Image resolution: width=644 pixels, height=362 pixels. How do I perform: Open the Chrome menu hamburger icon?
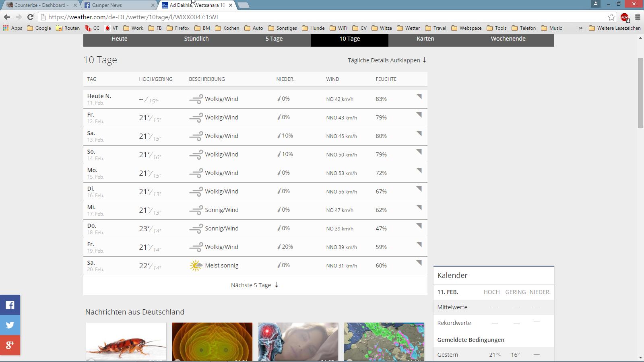(638, 17)
